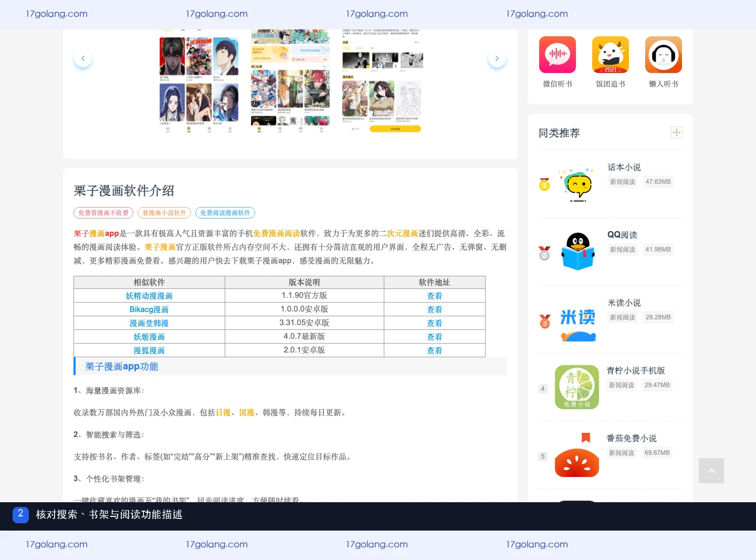Select the 免费看漫画不收费 tag
The width and height of the screenshot is (756, 560).
(103, 213)
